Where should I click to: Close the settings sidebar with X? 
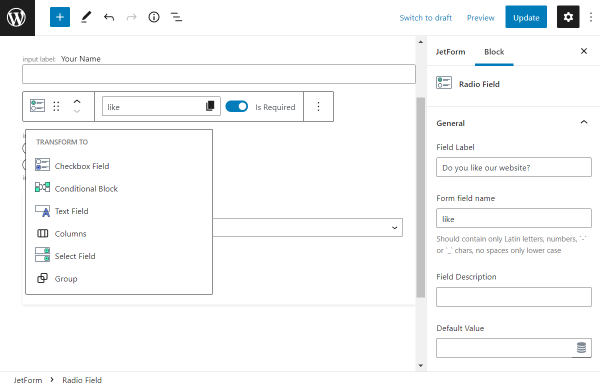click(x=584, y=51)
